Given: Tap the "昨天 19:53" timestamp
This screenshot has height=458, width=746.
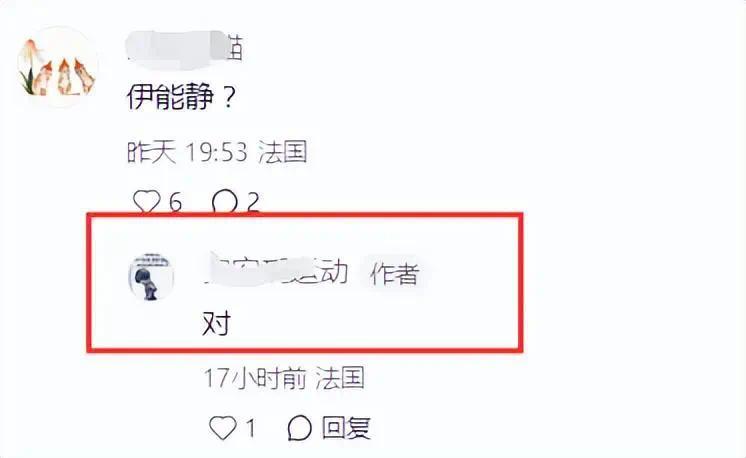Looking at the screenshot, I should [x=187, y=152].
